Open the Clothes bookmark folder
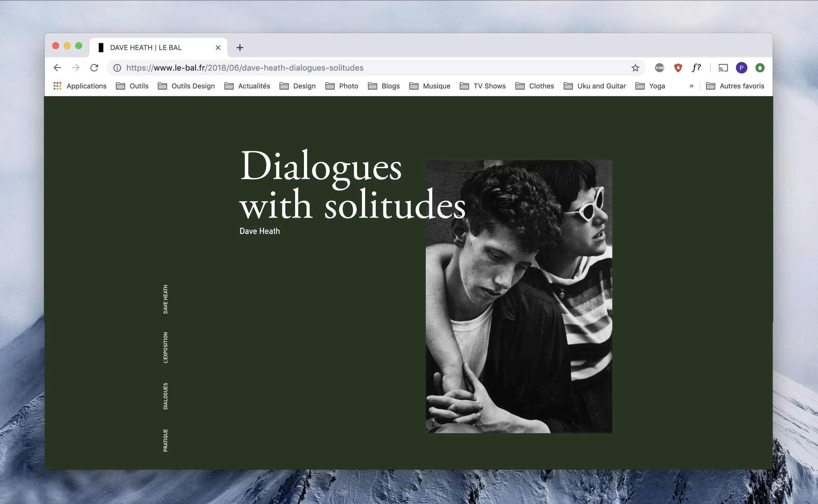 [x=535, y=86]
